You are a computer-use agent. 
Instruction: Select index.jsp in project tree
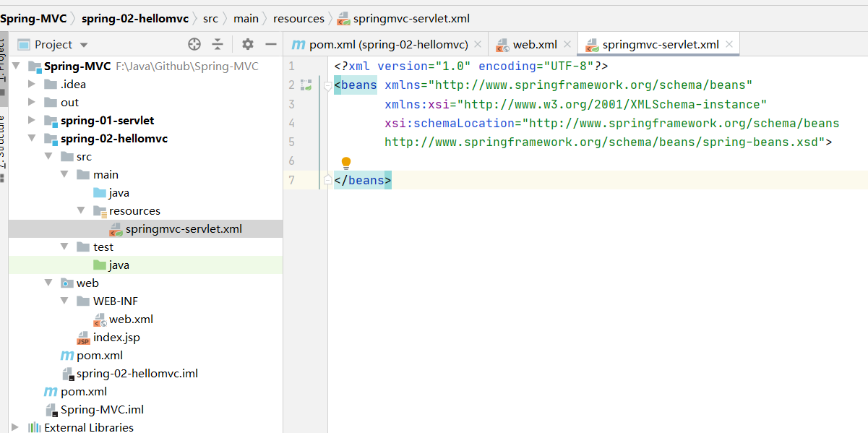116,338
